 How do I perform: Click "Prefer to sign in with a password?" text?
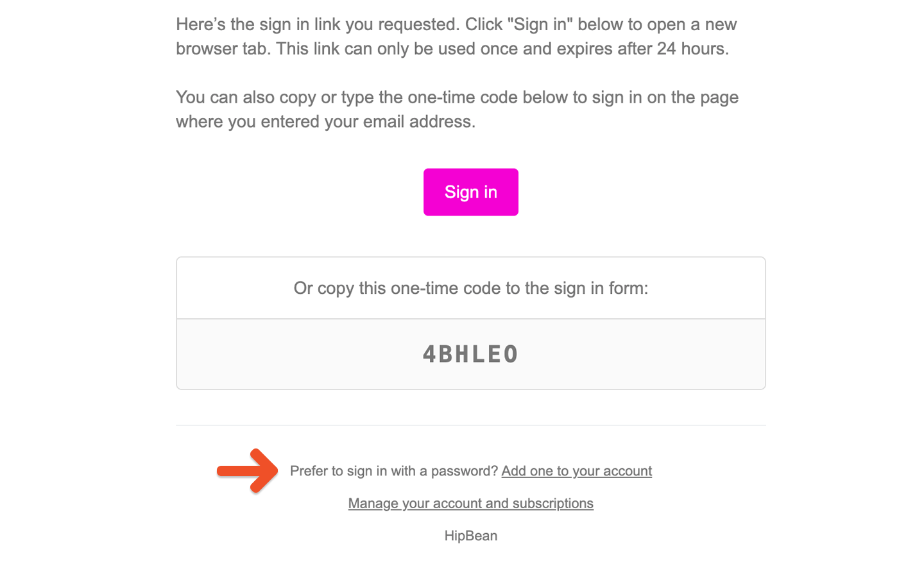click(x=394, y=471)
